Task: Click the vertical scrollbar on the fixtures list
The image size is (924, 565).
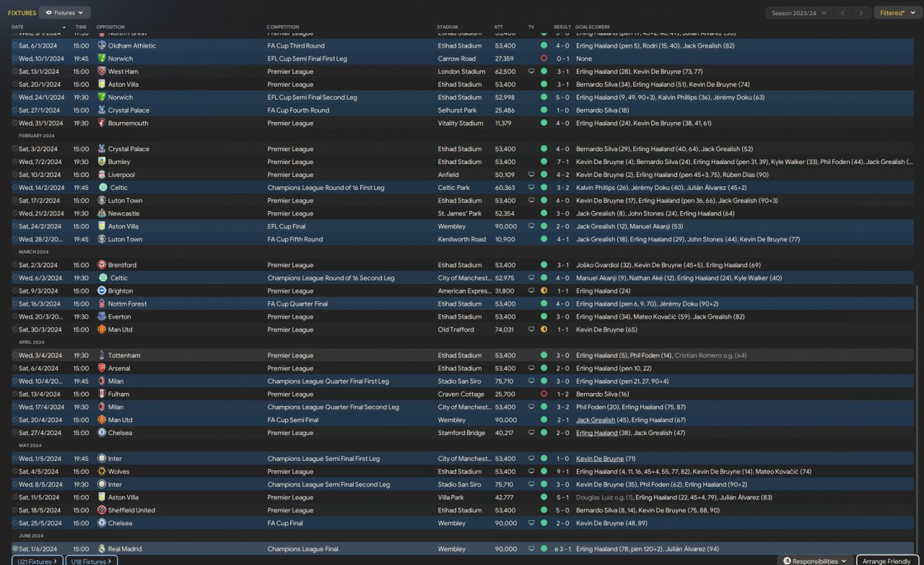Action: point(918,415)
